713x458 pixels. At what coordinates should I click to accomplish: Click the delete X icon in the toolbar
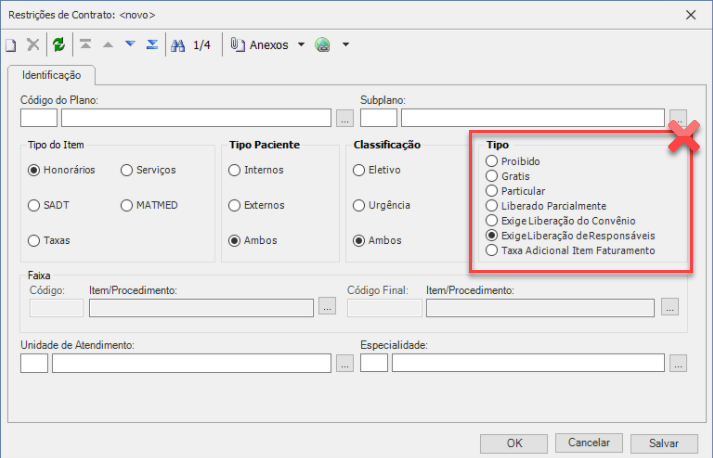pyautogui.click(x=33, y=45)
